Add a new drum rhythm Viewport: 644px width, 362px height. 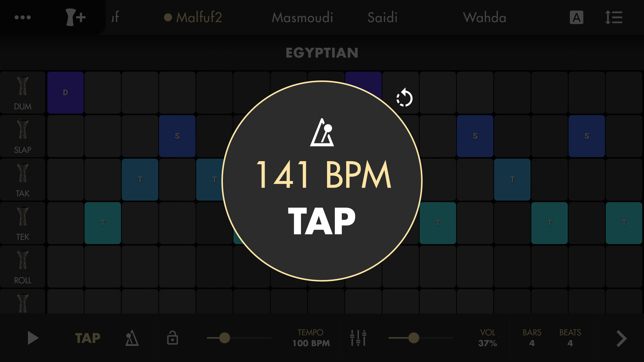[75, 17]
